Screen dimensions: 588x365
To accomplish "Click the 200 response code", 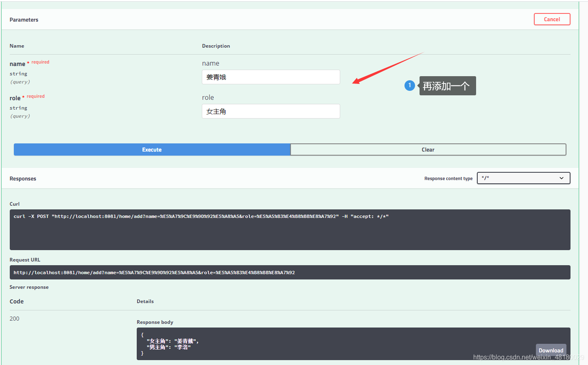I will 15,319.
